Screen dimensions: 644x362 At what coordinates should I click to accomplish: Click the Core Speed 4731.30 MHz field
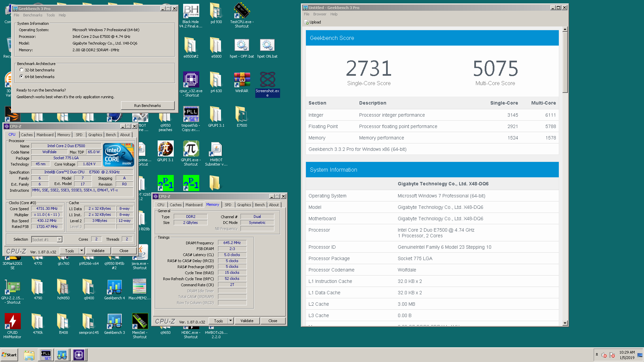pos(47,208)
